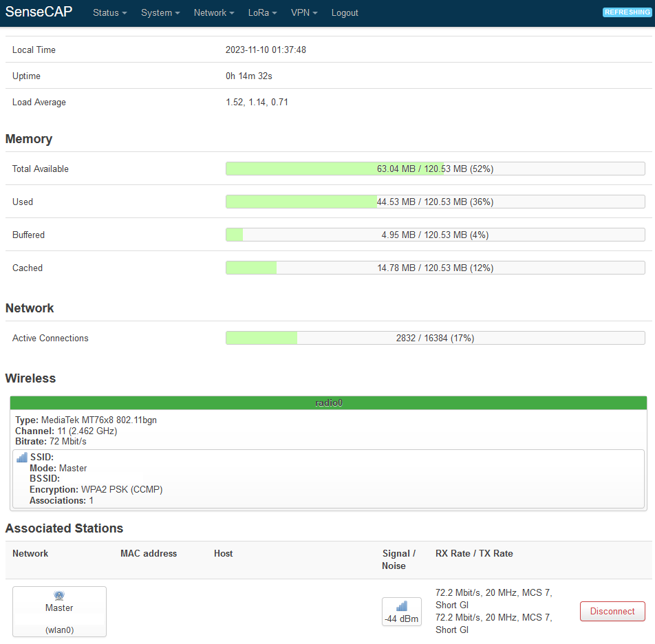Click the signal icon beside SSID

tap(22, 458)
